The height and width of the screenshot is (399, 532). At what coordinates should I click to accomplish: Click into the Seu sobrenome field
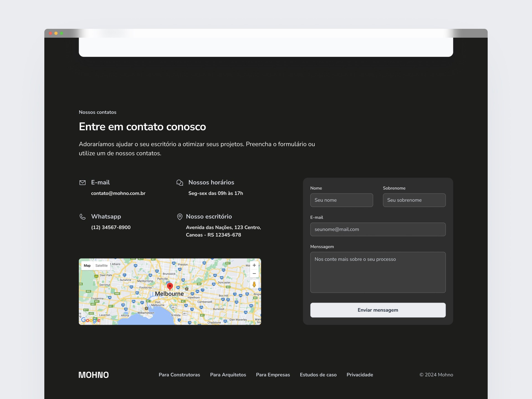(414, 200)
